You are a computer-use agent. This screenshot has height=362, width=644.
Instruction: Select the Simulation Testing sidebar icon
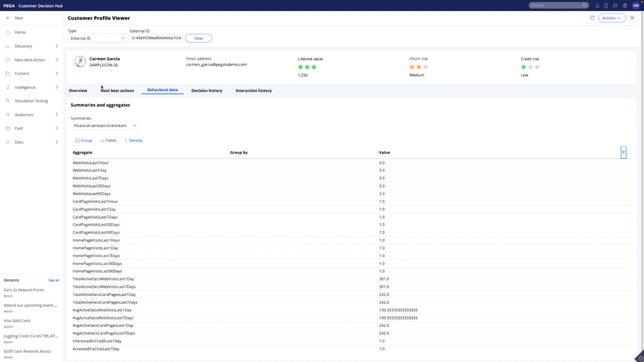pos(7,101)
